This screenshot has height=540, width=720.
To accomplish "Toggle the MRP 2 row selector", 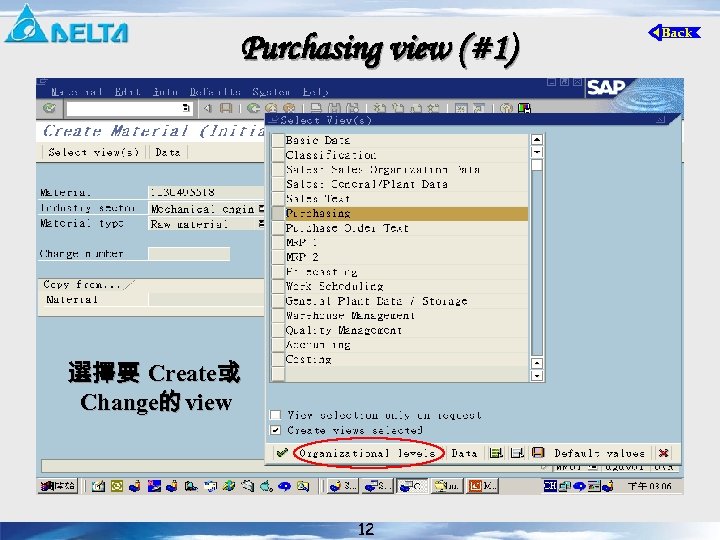I will click(278, 257).
